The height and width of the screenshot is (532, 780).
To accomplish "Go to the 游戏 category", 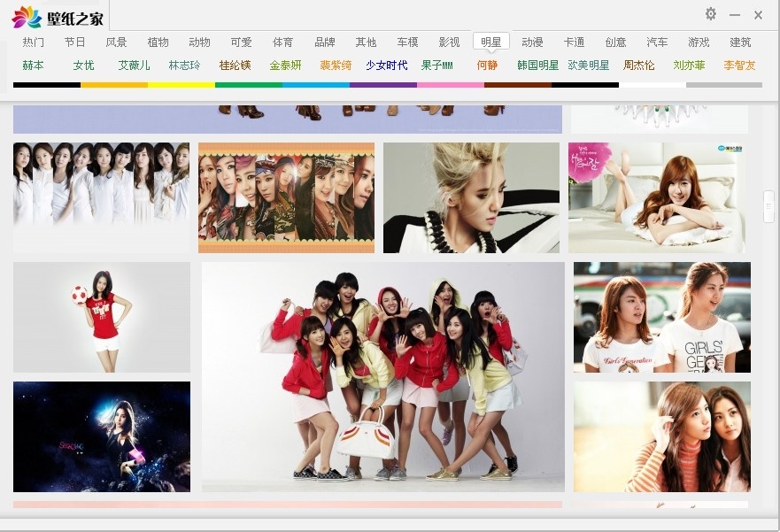I will pyautogui.click(x=699, y=42).
